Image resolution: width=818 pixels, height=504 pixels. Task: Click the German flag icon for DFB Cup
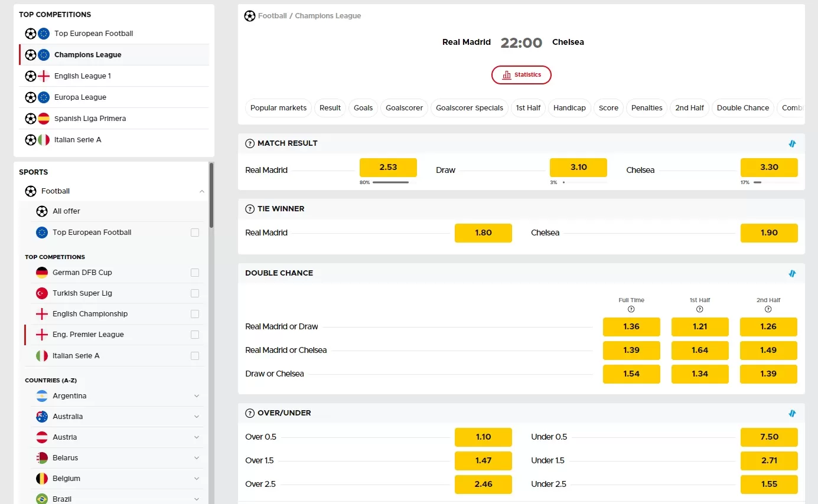[x=42, y=273]
